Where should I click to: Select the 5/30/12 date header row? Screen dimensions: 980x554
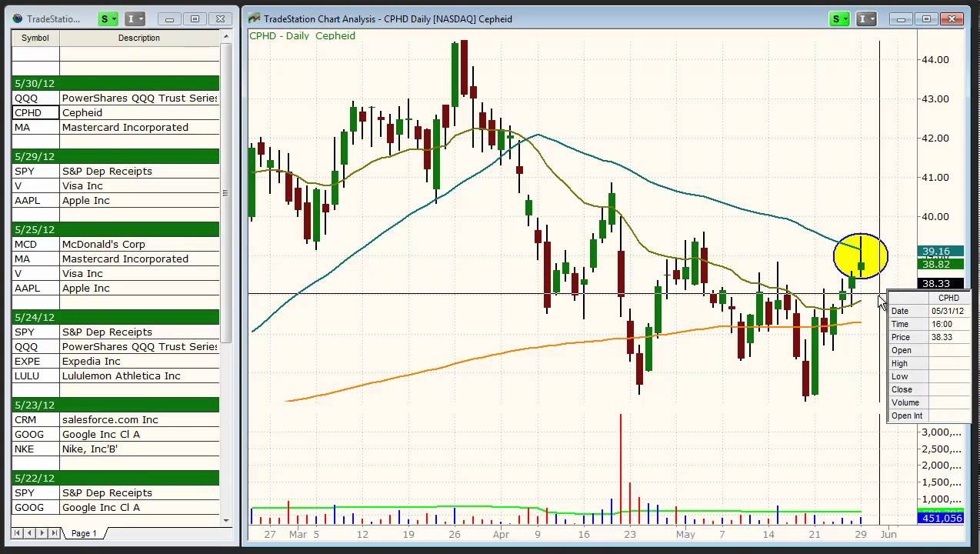tap(115, 83)
